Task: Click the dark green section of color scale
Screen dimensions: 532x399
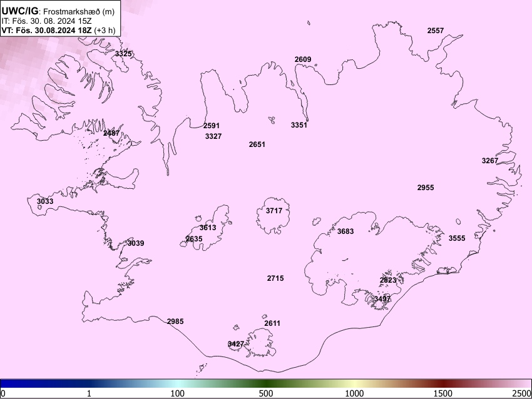Action: pyautogui.click(x=266, y=383)
